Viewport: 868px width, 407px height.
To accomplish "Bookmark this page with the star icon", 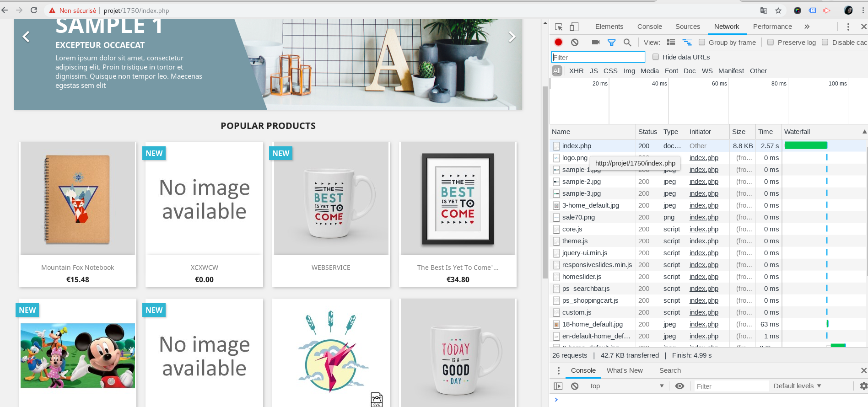I will pos(778,11).
